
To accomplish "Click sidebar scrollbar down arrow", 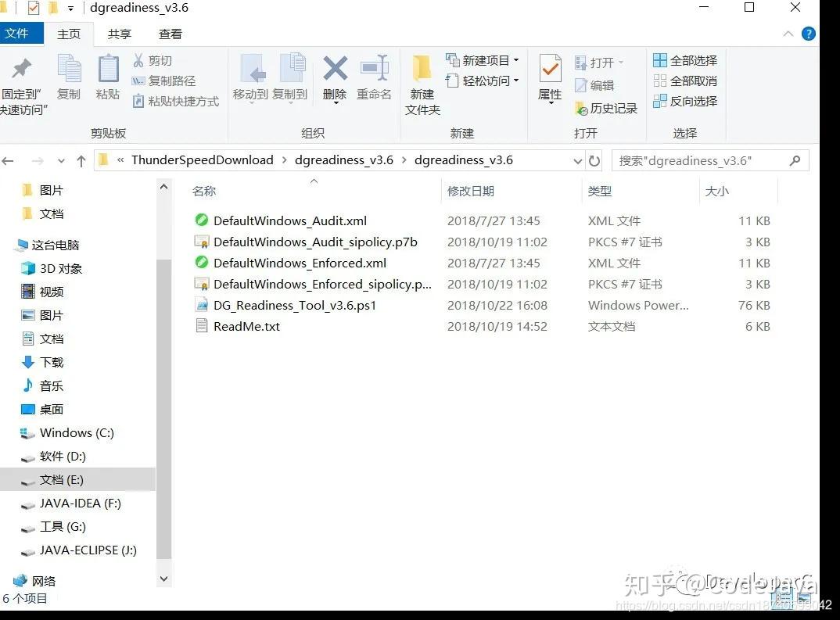I will pyautogui.click(x=164, y=579).
